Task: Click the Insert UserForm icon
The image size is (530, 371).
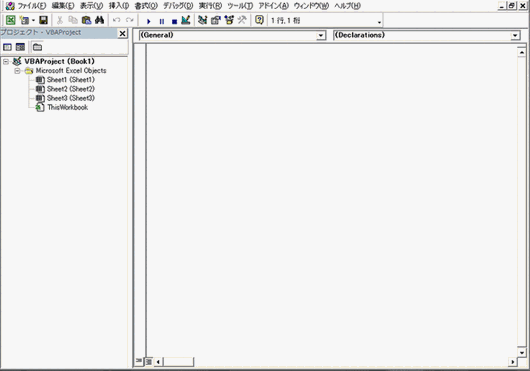Action: [24, 20]
